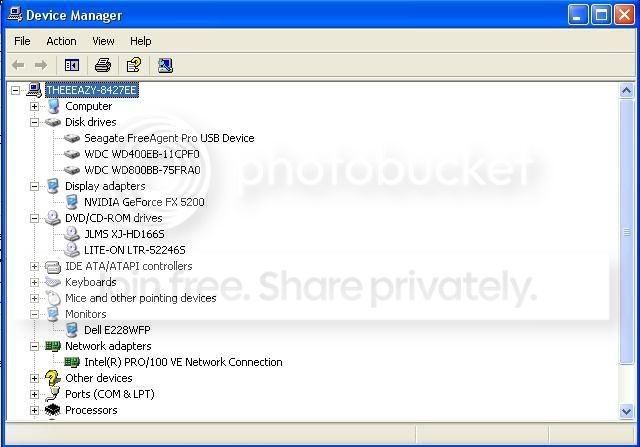Open the File menu

pos(22,41)
